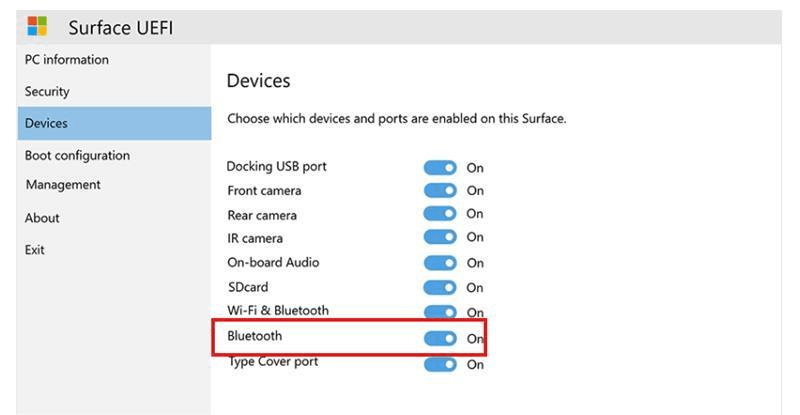Open the PC information page
Viewport: 800px width, 415px height.
pyautogui.click(x=66, y=60)
